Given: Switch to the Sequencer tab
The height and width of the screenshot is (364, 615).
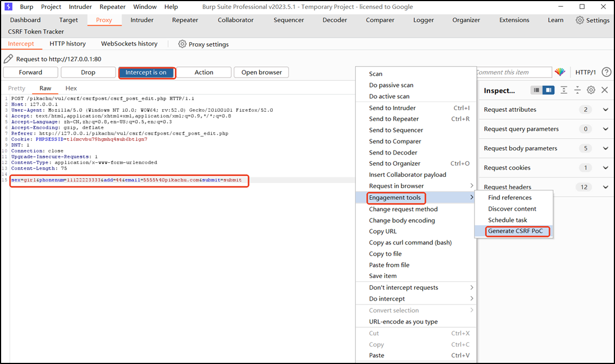Looking at the screenshot, I should pos(289,20).
